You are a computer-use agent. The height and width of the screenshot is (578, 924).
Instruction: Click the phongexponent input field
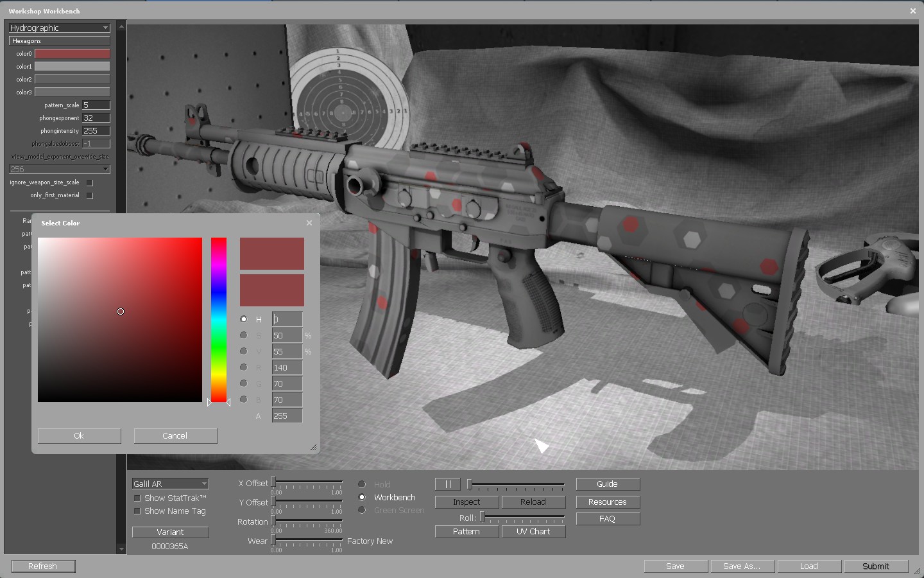96,118
